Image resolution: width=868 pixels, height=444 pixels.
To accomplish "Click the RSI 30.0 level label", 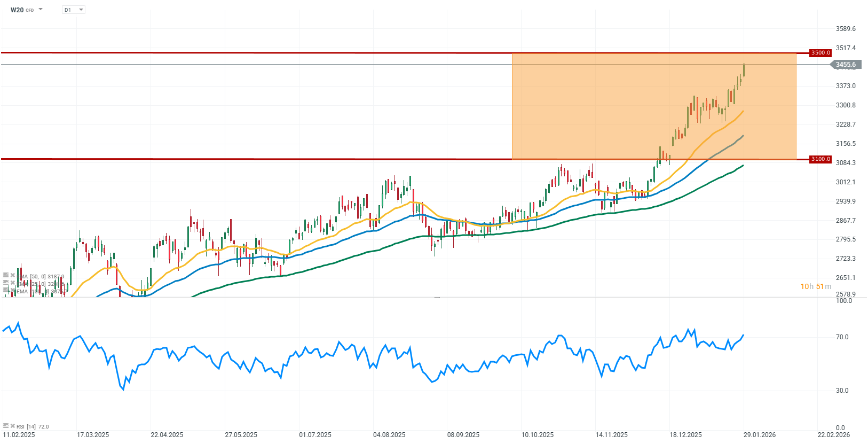I will click(842, 391).
